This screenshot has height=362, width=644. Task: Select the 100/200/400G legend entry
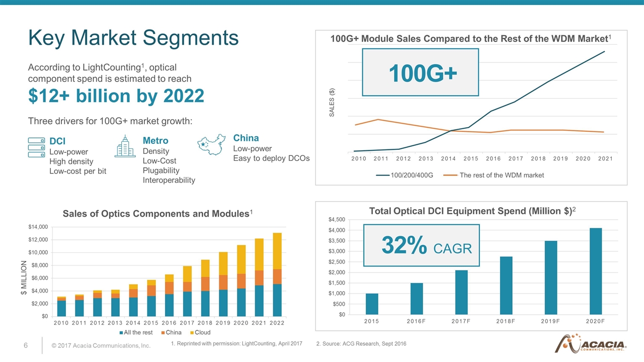click(405, 175)
